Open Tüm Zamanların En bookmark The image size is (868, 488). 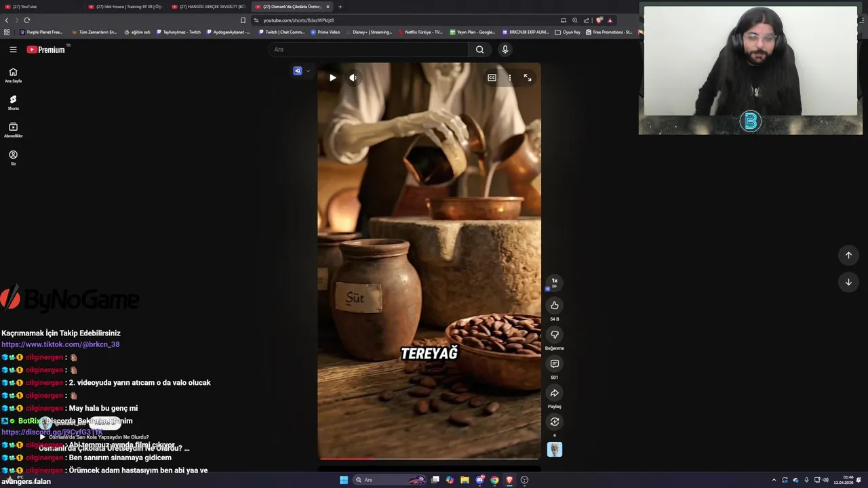pyautogui.click(x=94, y=32)
